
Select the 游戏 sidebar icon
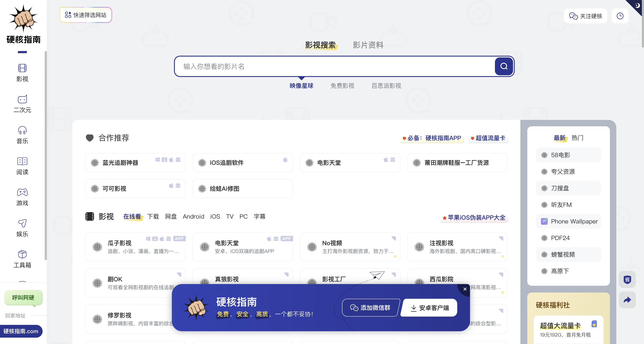tap(22, 196)
